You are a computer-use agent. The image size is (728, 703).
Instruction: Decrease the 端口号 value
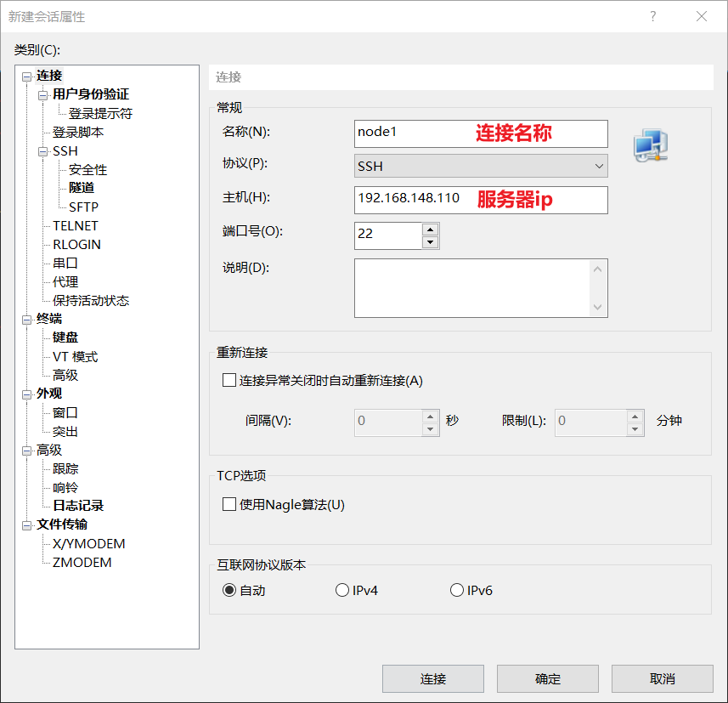430,242
